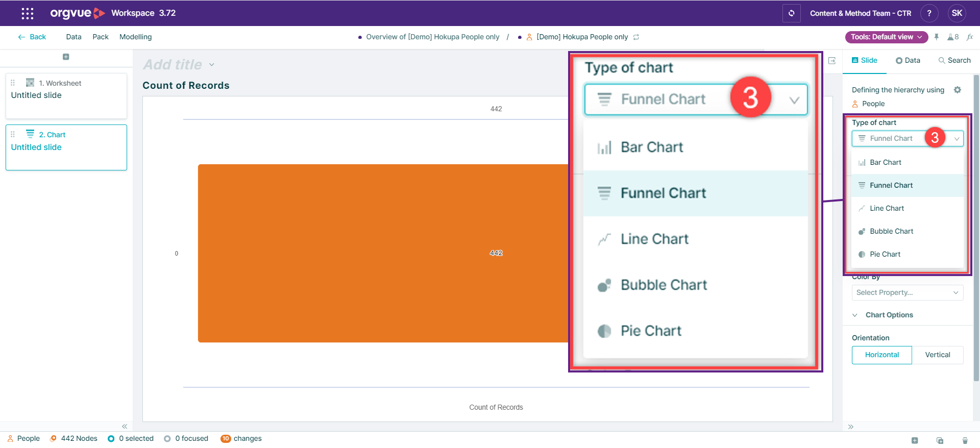Choose Bar Chart from chart type list
This screenshot has height=448, width=980.
[908, 162]
